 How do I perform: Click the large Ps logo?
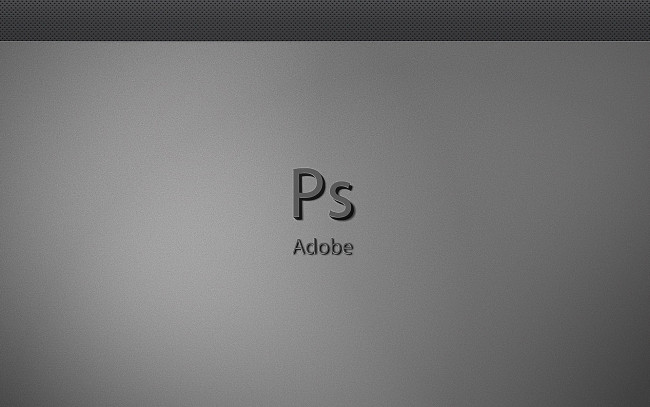(x=322, y=196)
